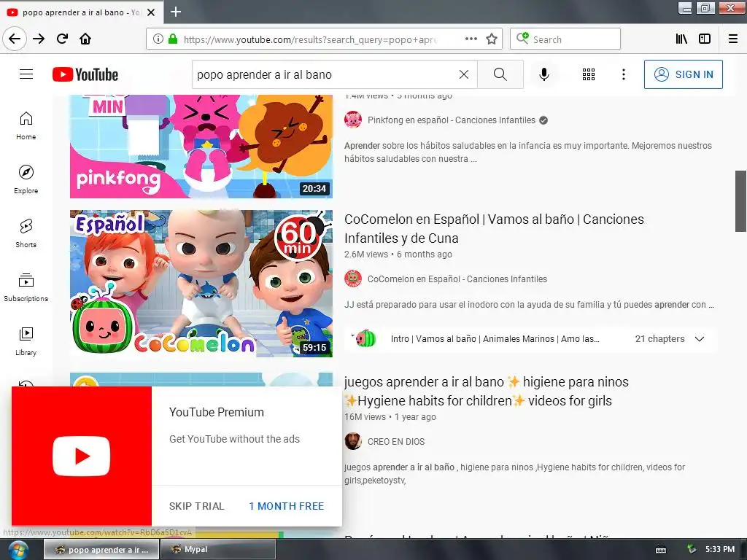Click the green padlock security icon
The image size is (747, 560).
coord(173,39)
